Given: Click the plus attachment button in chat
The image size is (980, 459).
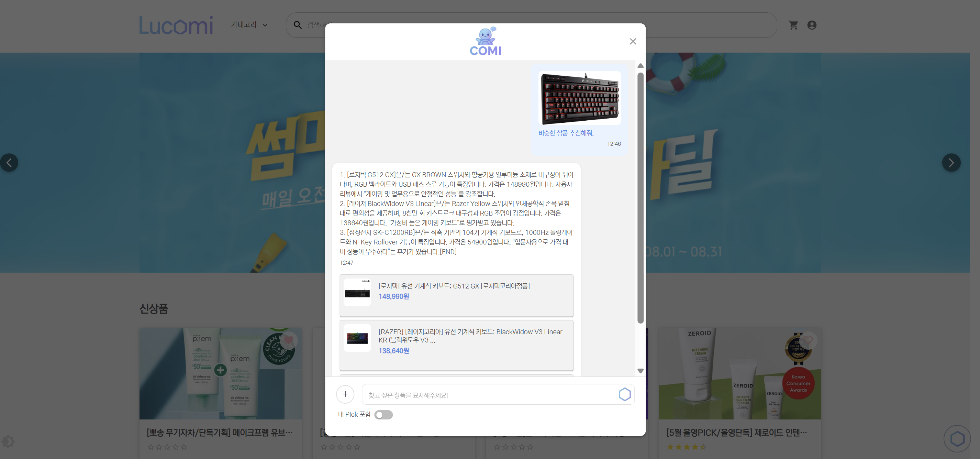Looking at the screenshot, I should [345, 394].
